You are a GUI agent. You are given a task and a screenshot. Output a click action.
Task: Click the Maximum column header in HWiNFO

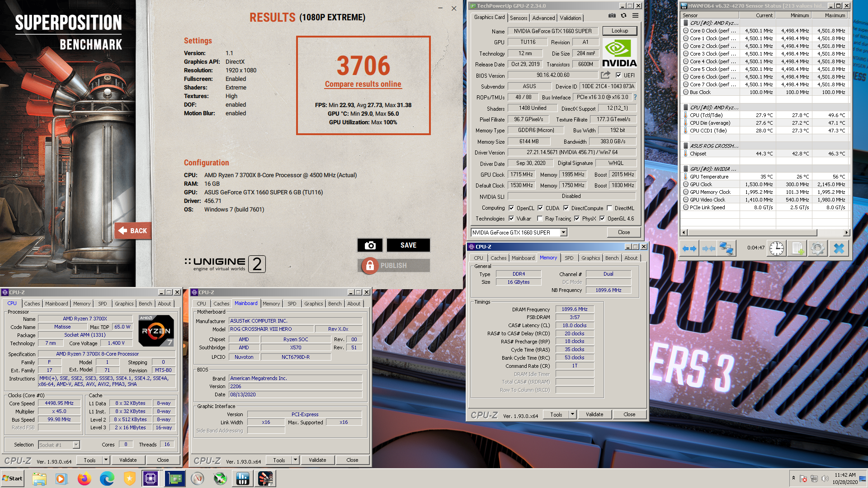tap(830, 15)
